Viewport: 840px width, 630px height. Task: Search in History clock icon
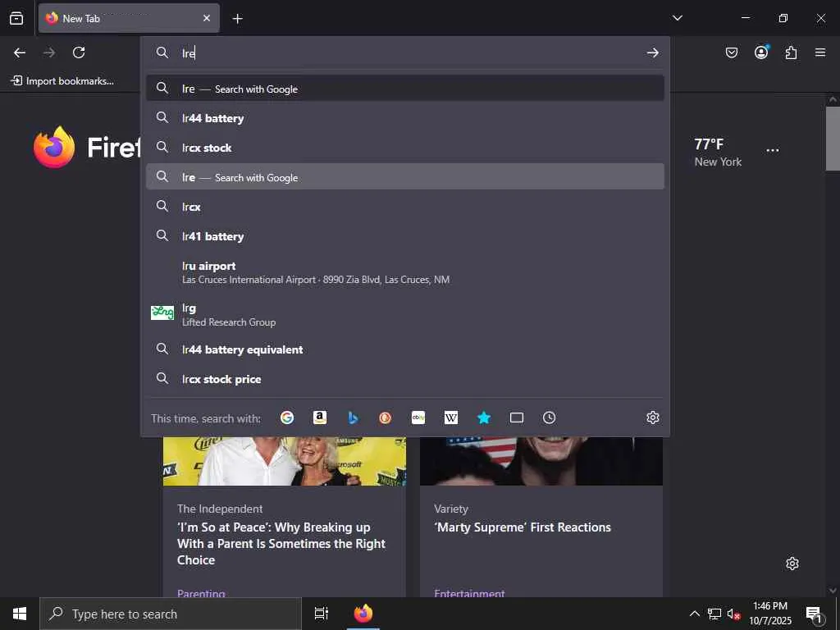click(549, 418)
